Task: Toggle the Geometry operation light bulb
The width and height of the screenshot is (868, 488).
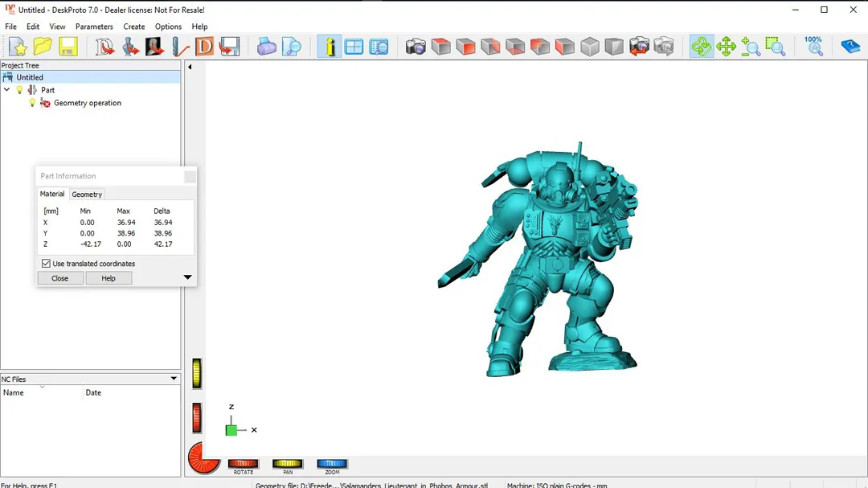Action: (32, 102)
